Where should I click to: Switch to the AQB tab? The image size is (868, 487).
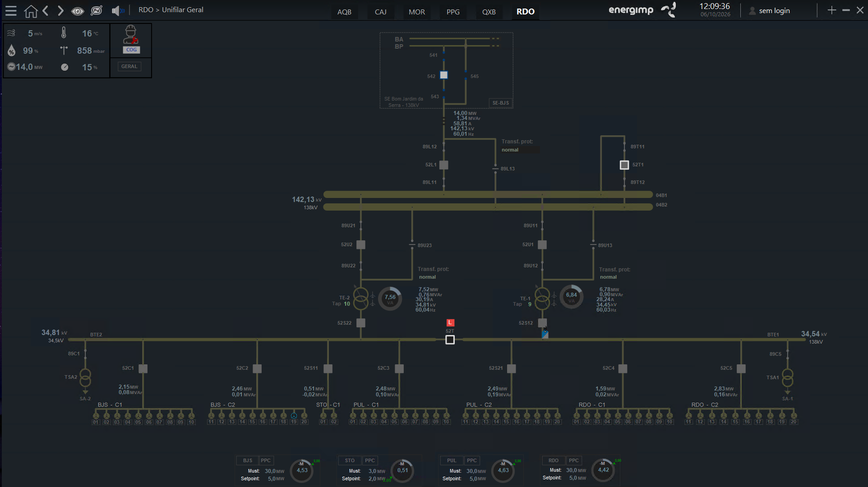344,12
